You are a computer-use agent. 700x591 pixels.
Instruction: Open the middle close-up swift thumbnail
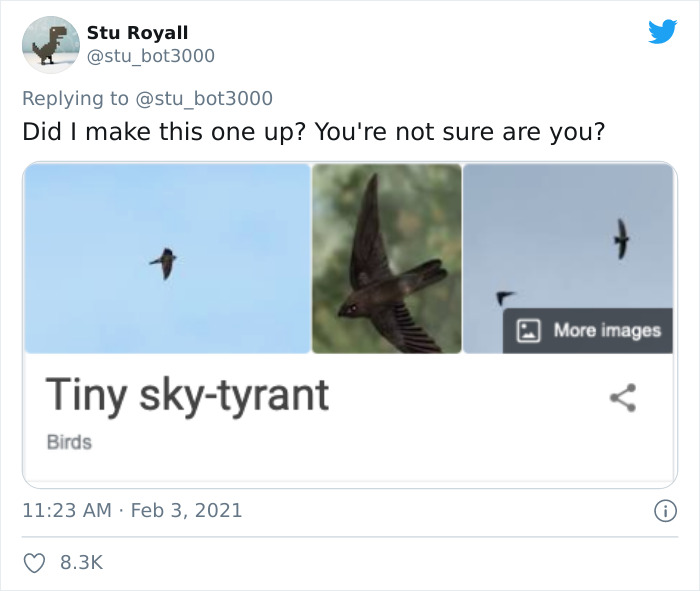click(387, 259)
